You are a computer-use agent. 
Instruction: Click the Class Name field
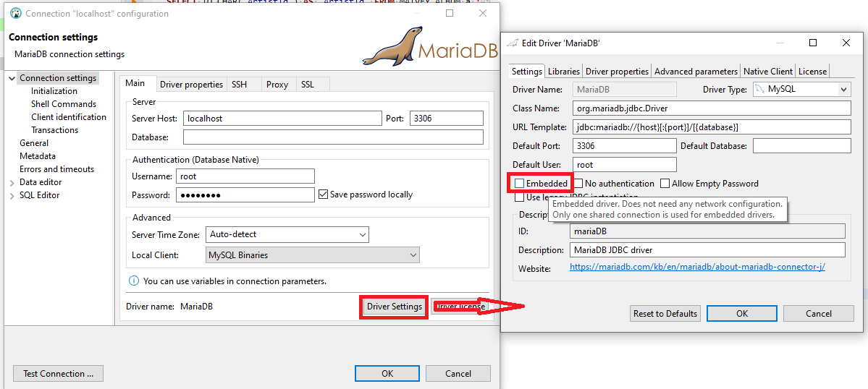712,108
